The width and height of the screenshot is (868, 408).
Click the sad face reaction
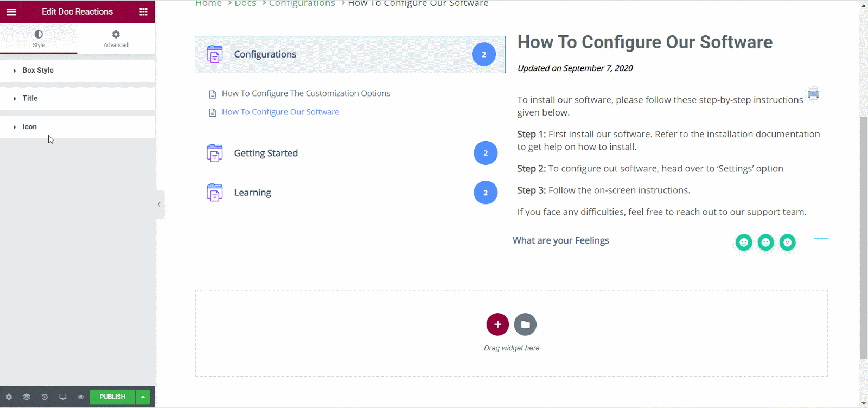787,243
